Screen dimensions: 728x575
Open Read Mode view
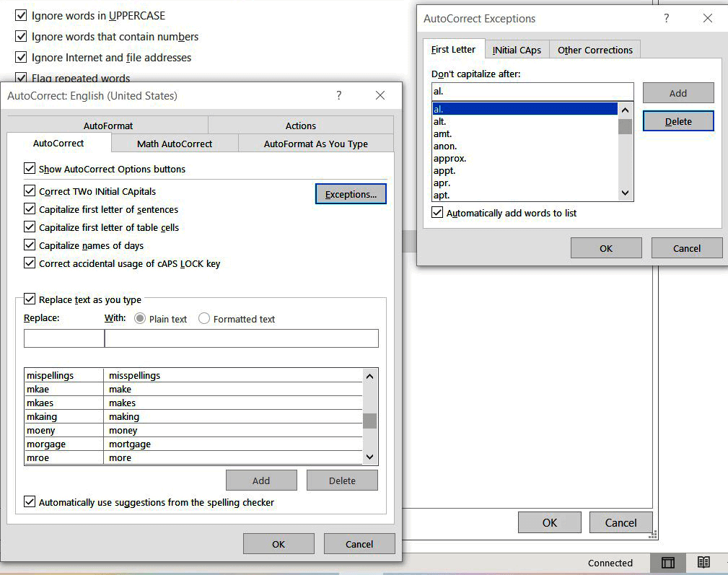pyautogui.click(x=703, y=563)
